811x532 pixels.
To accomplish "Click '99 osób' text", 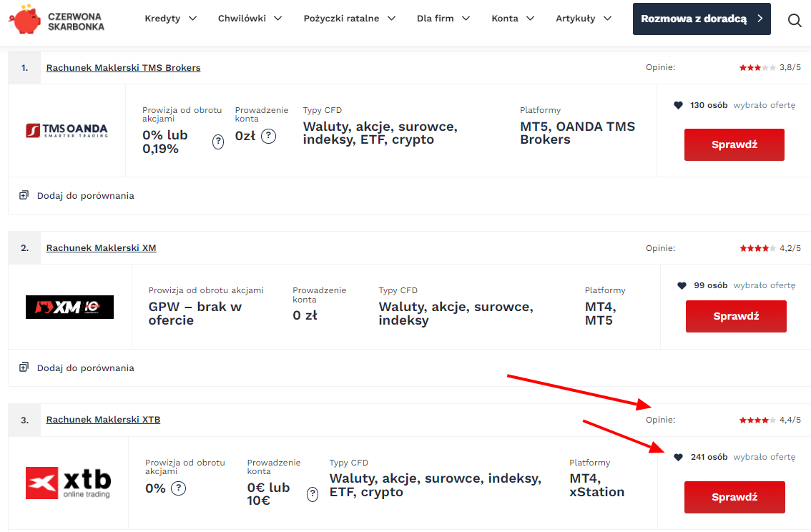I will click(711, 285).
